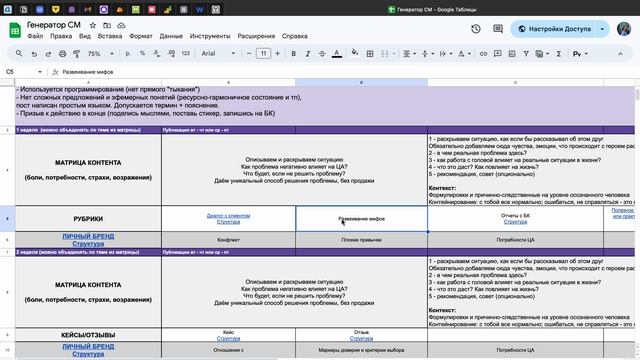Open the comments panel icon
The height and width of the screenshot is (360, 640).
tap(498, 29)
